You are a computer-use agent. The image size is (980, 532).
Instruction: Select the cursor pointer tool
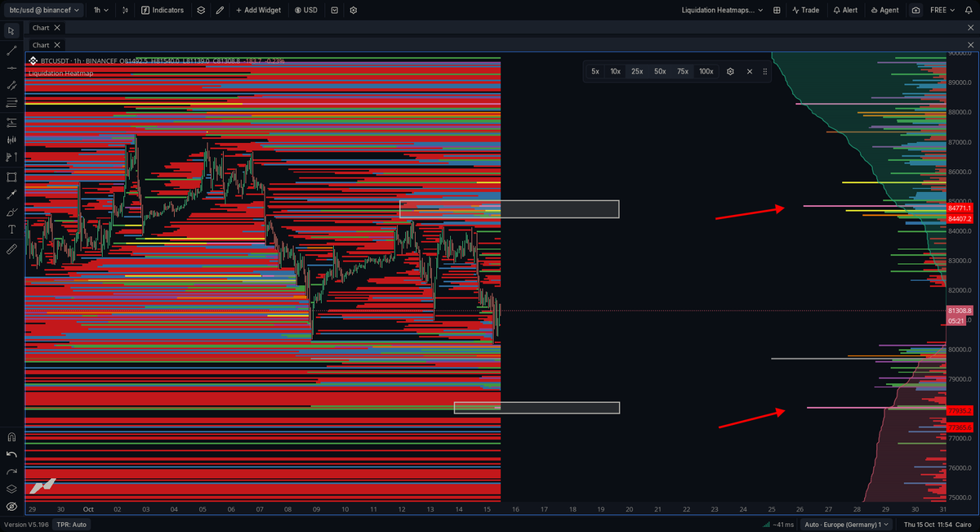[x=11, y=31]
